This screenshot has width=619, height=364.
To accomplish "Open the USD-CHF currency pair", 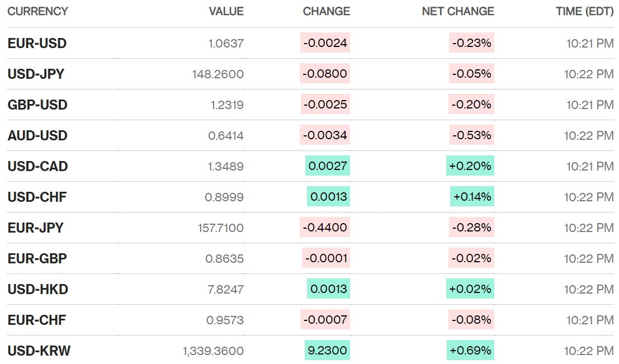I will click(37, 197).
